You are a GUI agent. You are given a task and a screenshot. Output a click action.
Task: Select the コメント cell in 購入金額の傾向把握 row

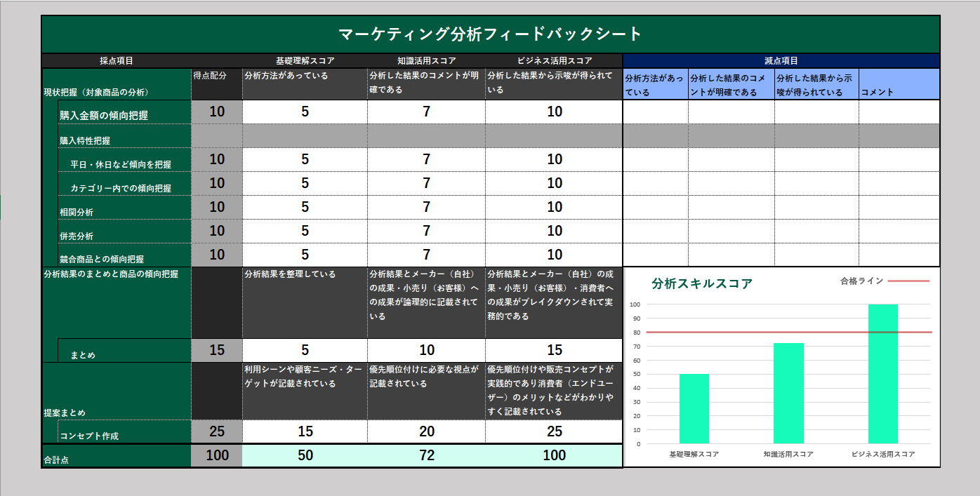click(x=899, y=112)
